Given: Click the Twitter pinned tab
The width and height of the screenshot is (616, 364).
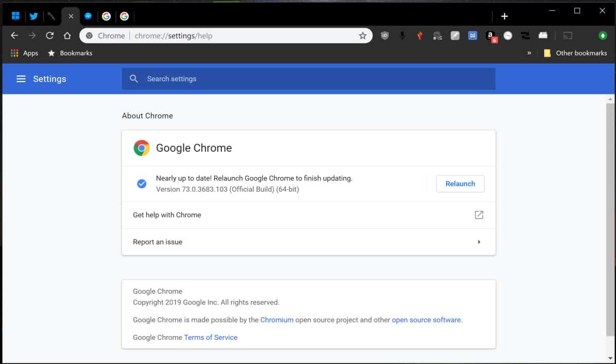Looking at the screenshot, I should pos(33,16).
